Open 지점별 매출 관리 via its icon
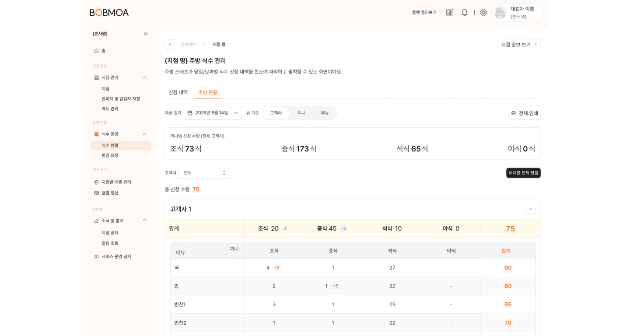The image size is (644, 336). [96, 182]
